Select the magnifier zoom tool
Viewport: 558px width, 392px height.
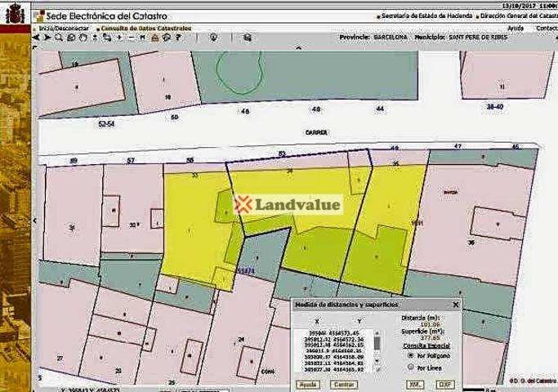pos(59,37)
